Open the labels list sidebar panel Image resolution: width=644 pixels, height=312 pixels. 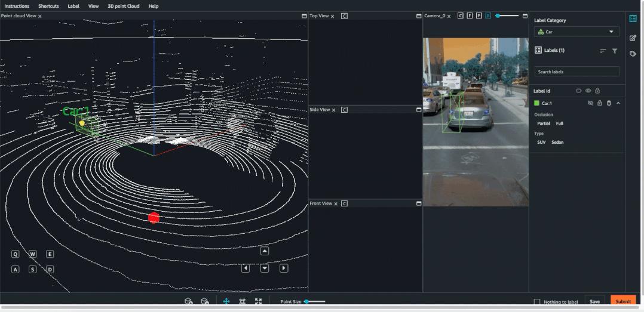pyautogui.click(x=633, y=18)
